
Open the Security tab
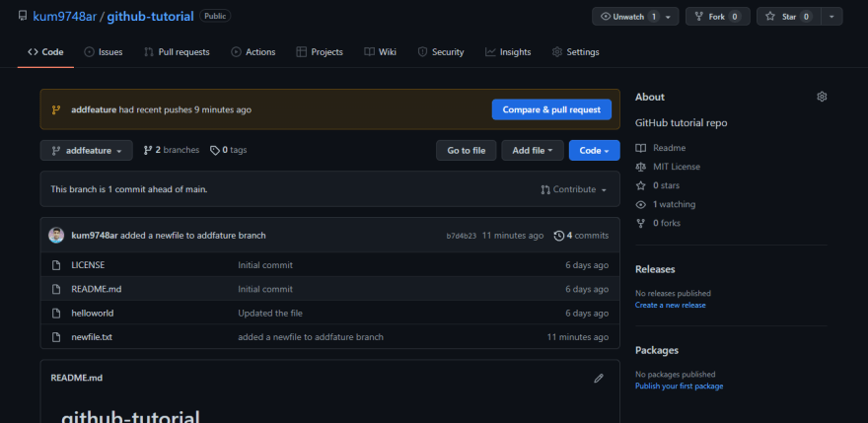point(441,52)
